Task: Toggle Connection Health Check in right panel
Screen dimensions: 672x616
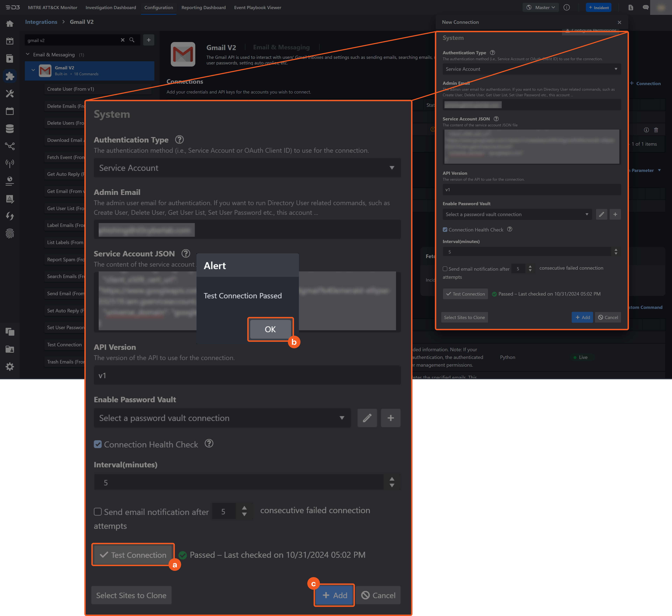Action: (x=445, y=229)
